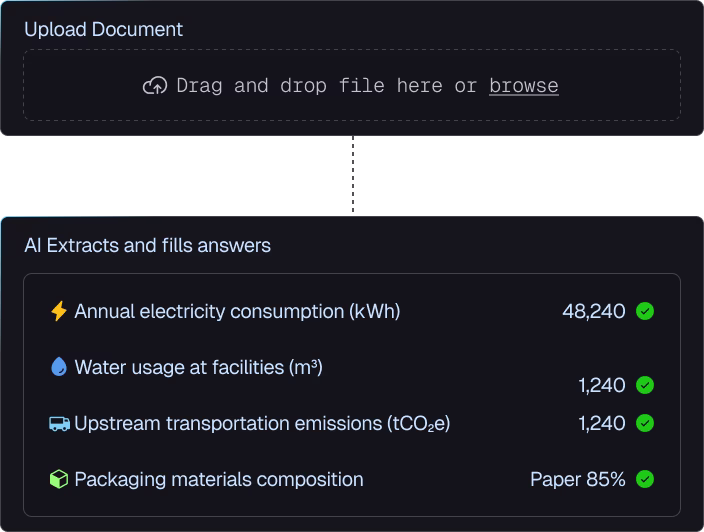The image size is (704, 532).
Task: Click the green check for water usage value
Action: [645, 385]
